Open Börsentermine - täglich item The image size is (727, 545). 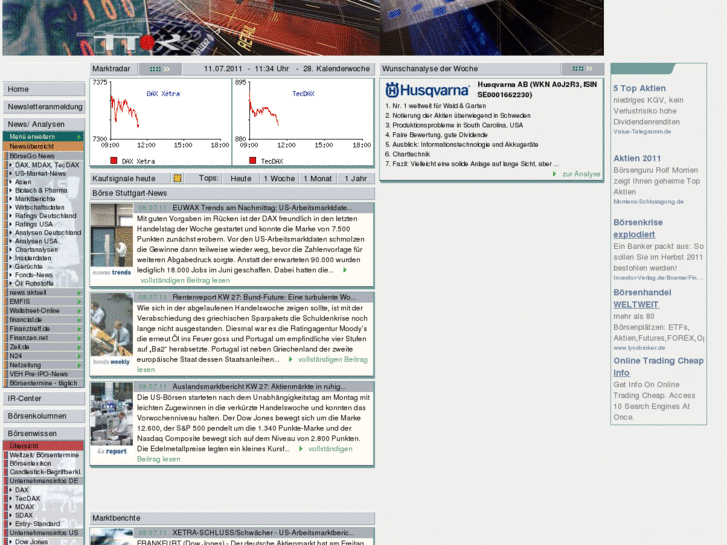[x=44, y=383]
